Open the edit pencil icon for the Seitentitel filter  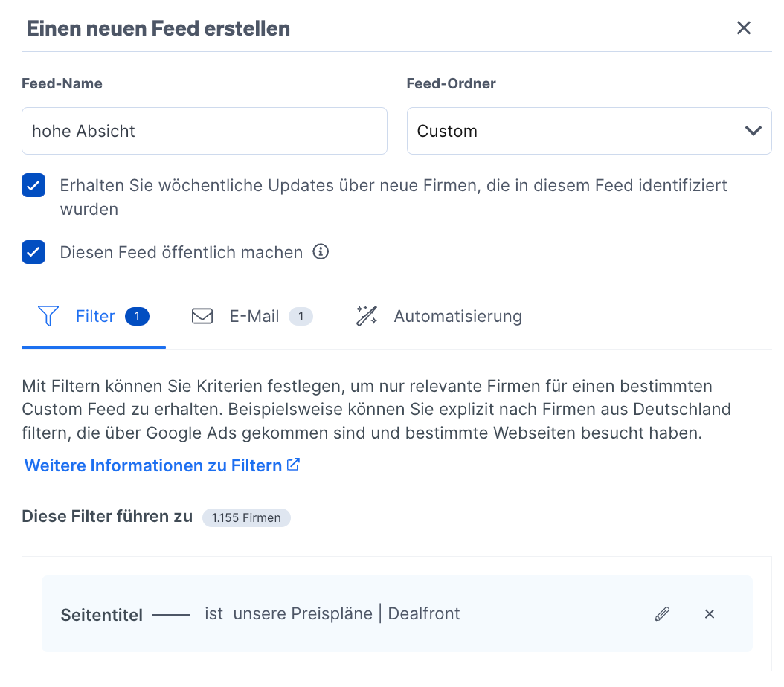662,614
